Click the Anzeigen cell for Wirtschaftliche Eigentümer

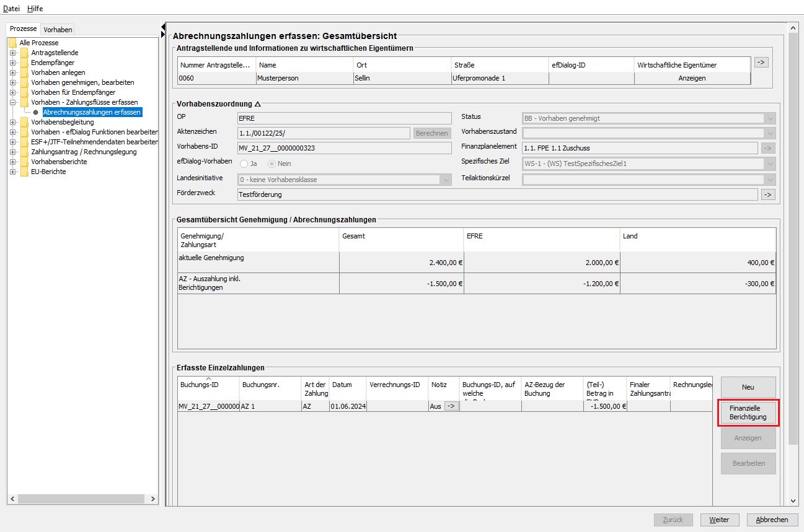[x=692, y=78]
